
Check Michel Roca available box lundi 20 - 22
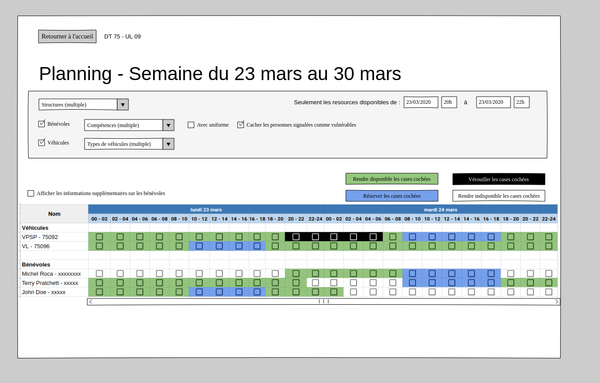click(x=296, y=274)
